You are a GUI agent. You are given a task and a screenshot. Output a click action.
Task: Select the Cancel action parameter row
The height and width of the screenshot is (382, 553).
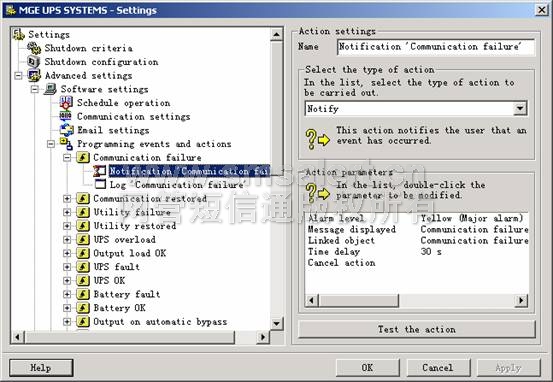417,263
